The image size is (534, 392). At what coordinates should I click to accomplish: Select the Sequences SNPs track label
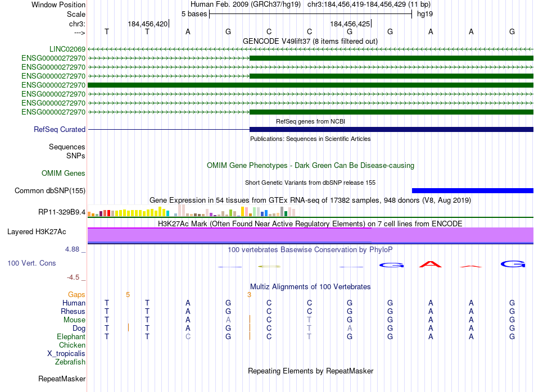[x=67, y=151]
